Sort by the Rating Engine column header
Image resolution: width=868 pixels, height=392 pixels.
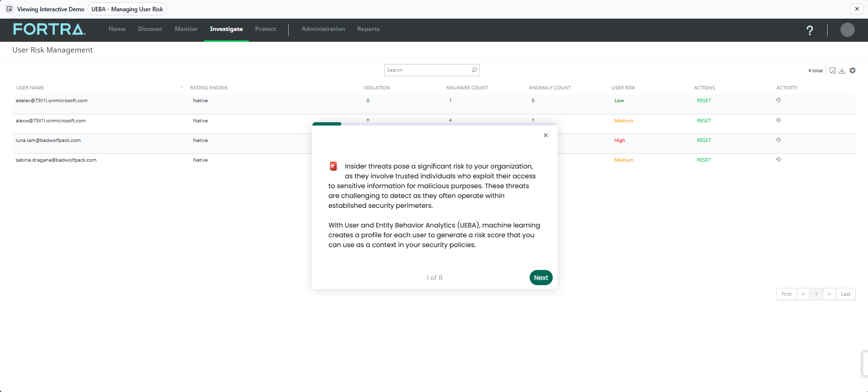tap(209, 88)
